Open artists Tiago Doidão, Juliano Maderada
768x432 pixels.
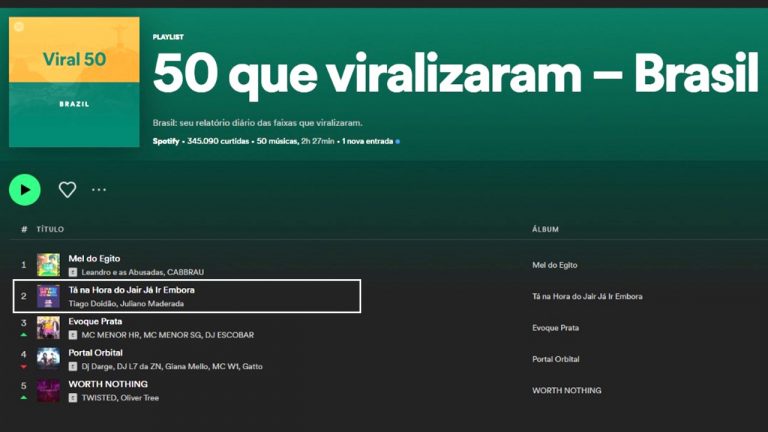pos(126,304)
